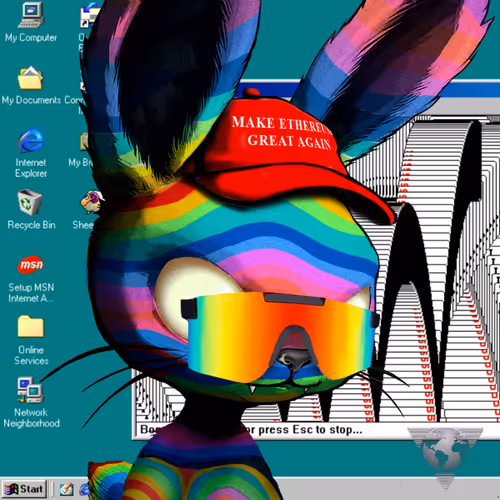The width and height of the screenshot is (500, 500).
Task: Click the 'press Esc to stop...' status text
Action: pyautogui.click(x=310, y=430)
